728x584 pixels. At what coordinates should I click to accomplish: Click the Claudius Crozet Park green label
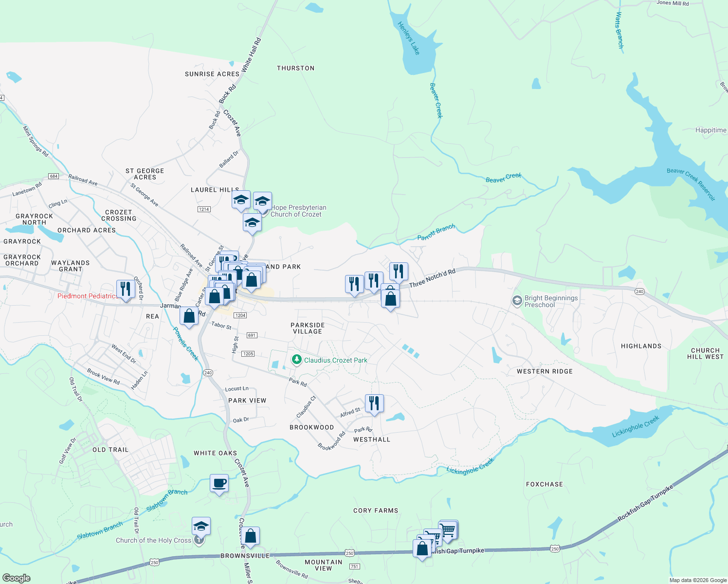click(335, 360)
